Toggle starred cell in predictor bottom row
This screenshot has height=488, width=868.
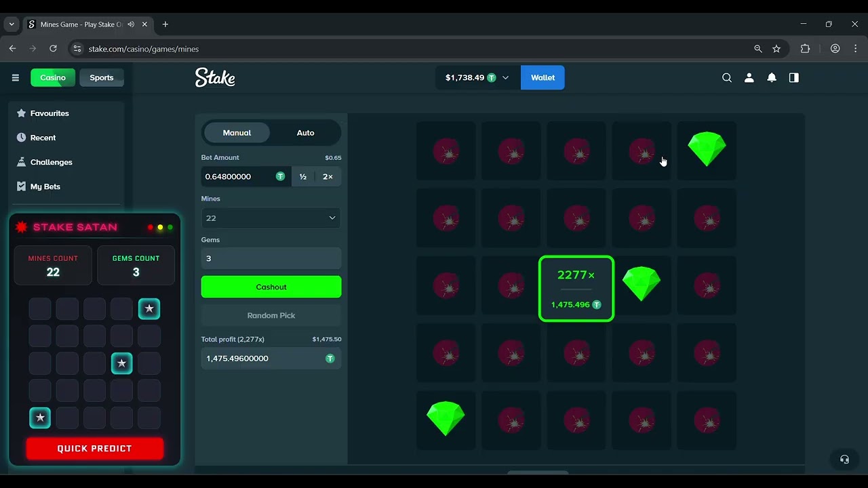coord(40,418)
